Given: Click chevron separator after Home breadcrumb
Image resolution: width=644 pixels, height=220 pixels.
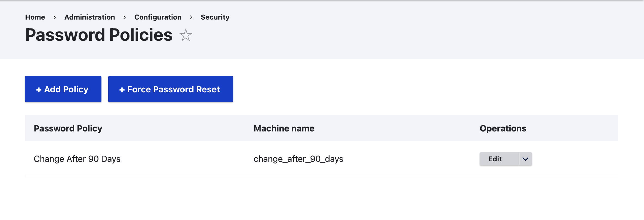Looking at the screenshot, I should tap(55, 17).
